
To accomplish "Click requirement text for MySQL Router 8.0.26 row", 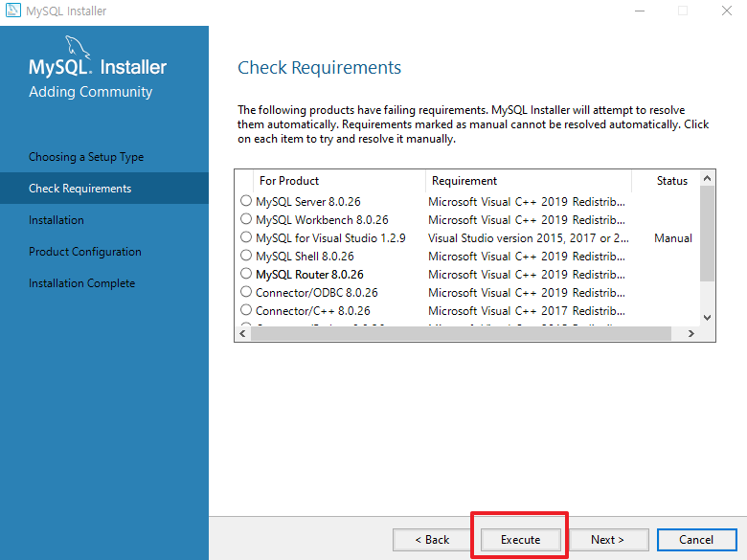I will click(x=527, y=275).
